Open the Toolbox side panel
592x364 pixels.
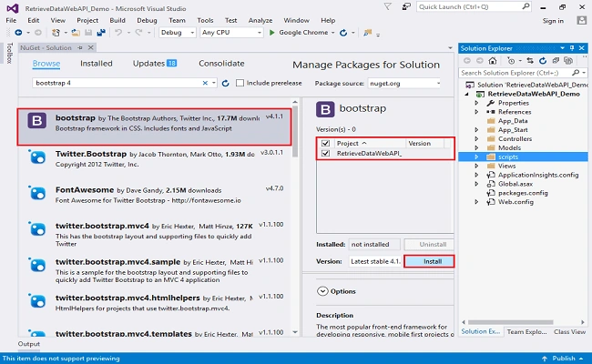[9, 53]
